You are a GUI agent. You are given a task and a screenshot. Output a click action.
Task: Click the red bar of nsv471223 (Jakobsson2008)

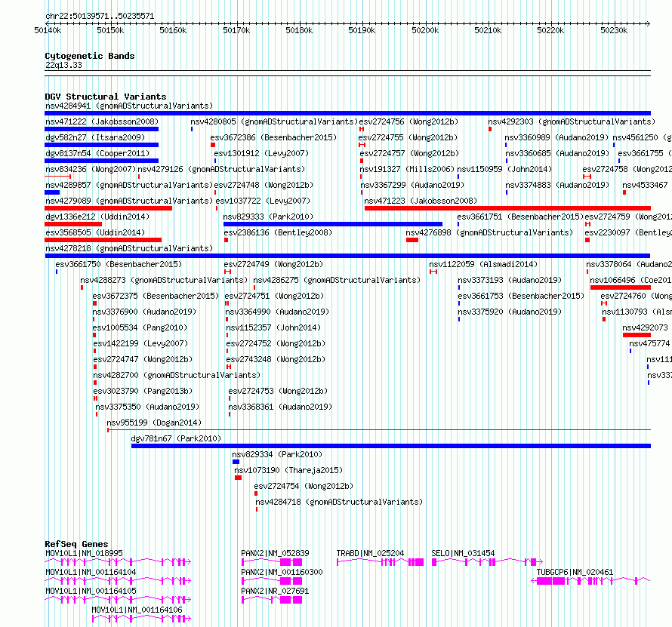point(507,208)
